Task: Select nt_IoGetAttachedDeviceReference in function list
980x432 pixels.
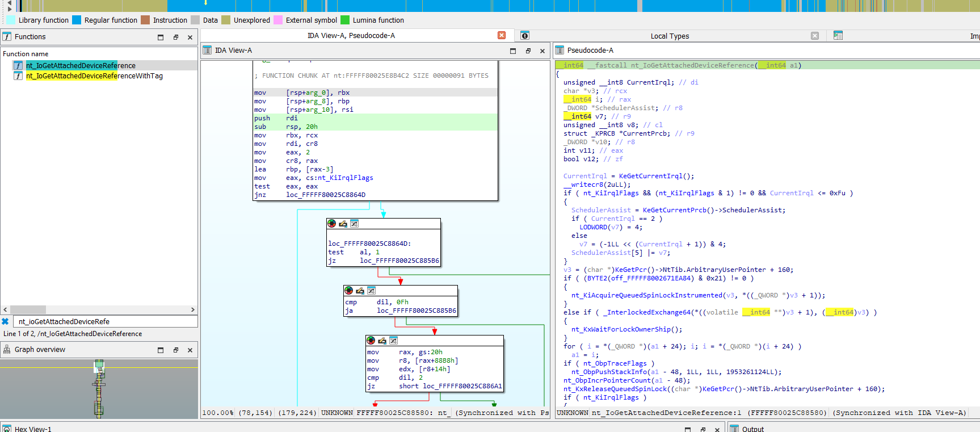Action: 81,66
